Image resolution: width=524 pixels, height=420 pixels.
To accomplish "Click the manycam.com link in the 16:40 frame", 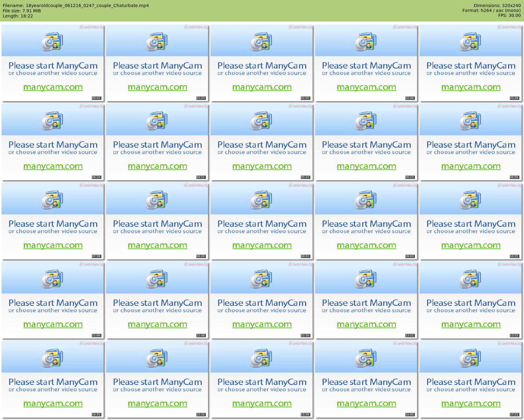I will [366, 404].
